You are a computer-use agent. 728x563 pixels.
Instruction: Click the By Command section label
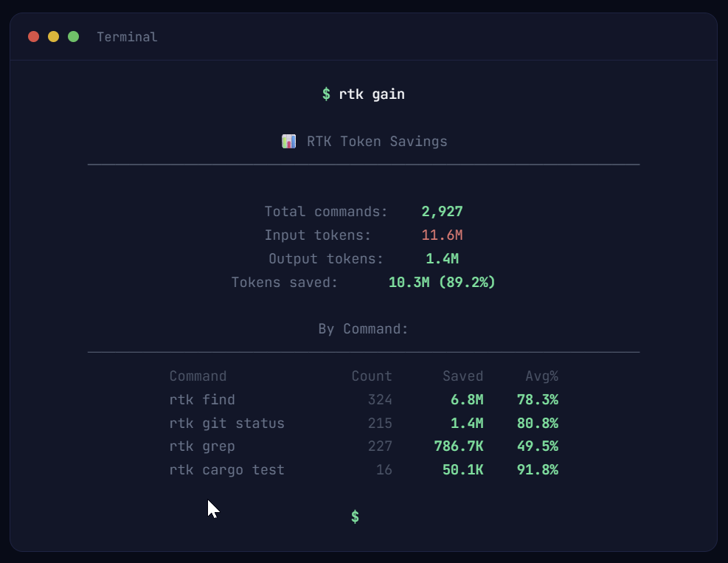(x=363, y=328)
